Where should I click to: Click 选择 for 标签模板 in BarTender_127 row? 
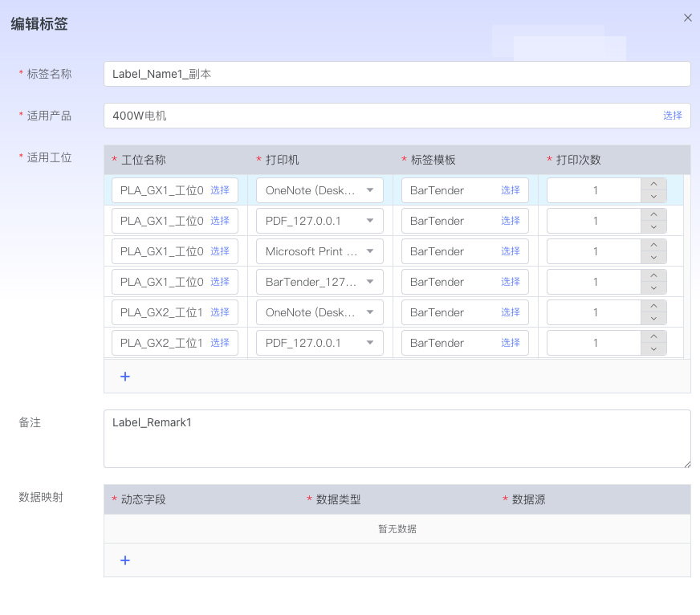[x=511, y=282]
